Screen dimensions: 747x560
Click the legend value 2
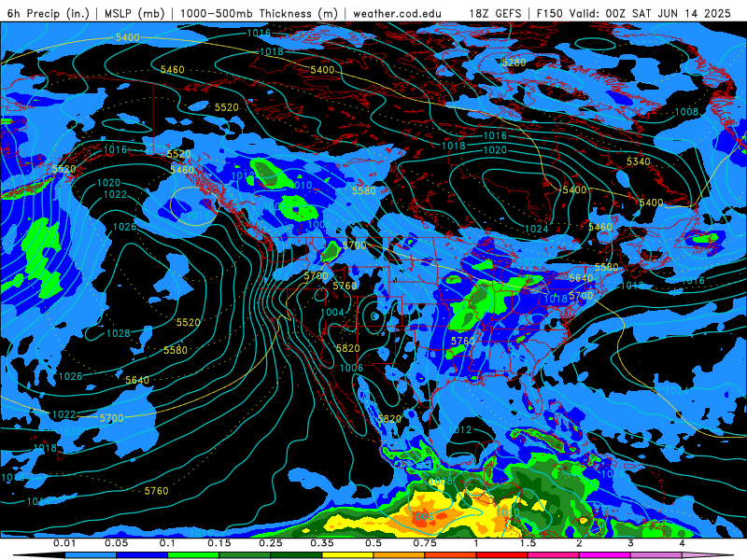pyautogui.click(x=579, y=543)
